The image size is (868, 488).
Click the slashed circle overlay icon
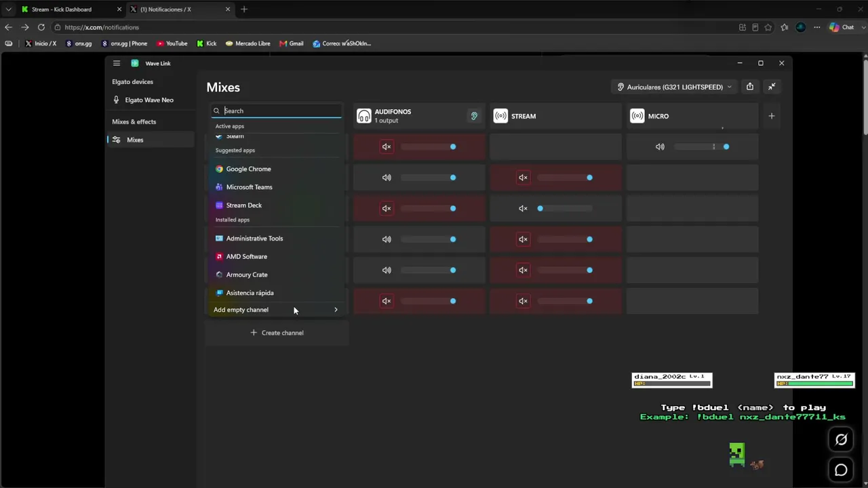[841, 439]
